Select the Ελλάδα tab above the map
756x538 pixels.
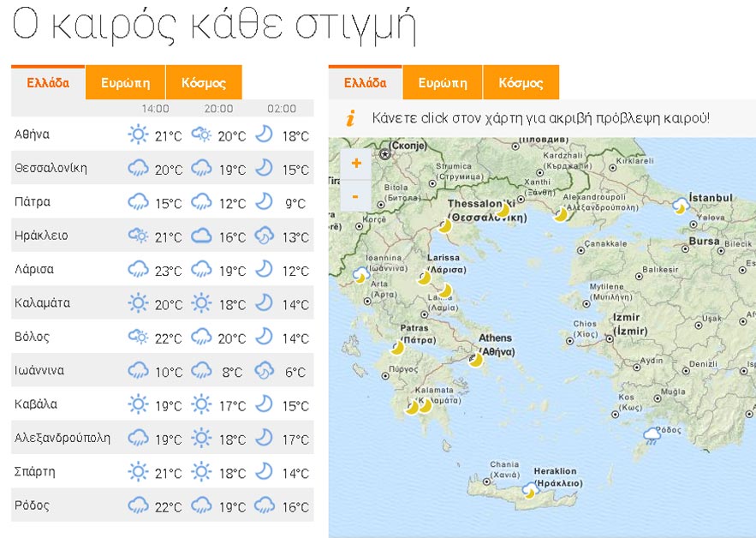(x=362, y=82)
